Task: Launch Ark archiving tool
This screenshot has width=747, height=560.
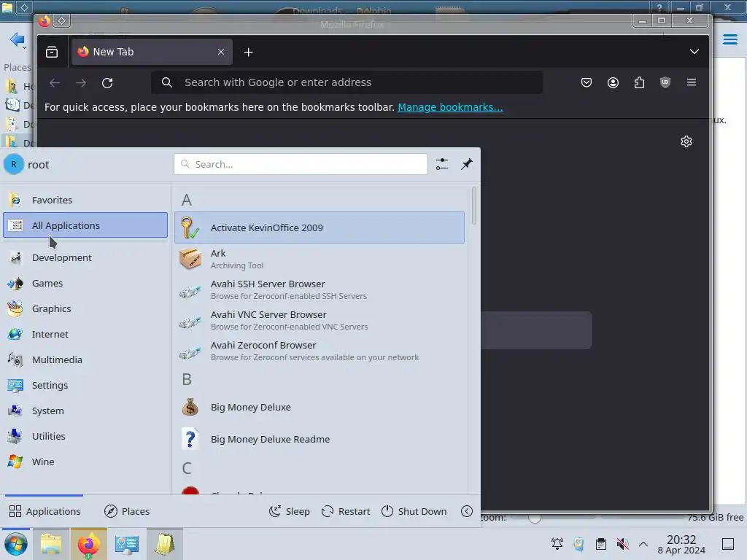Action: click(x=320, y=259)
